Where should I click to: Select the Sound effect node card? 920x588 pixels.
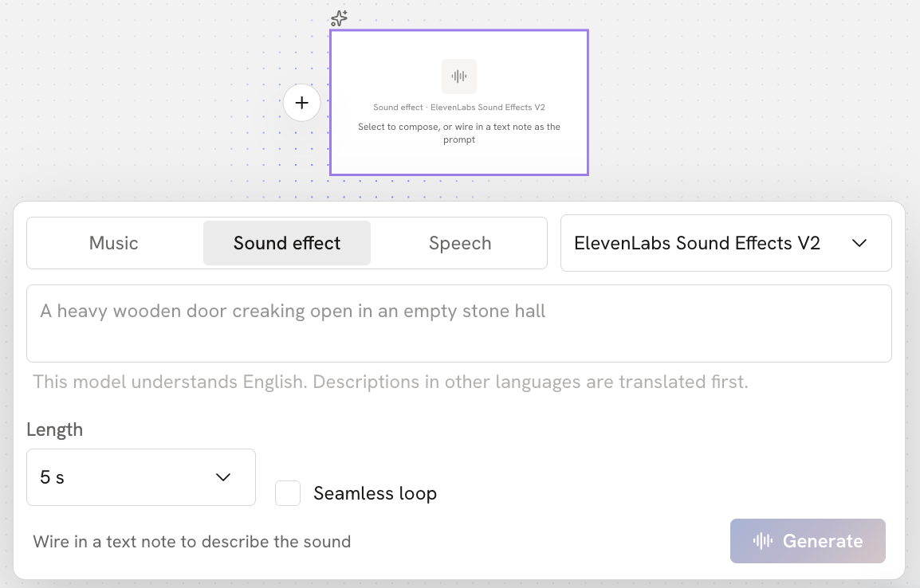[459, 103]
